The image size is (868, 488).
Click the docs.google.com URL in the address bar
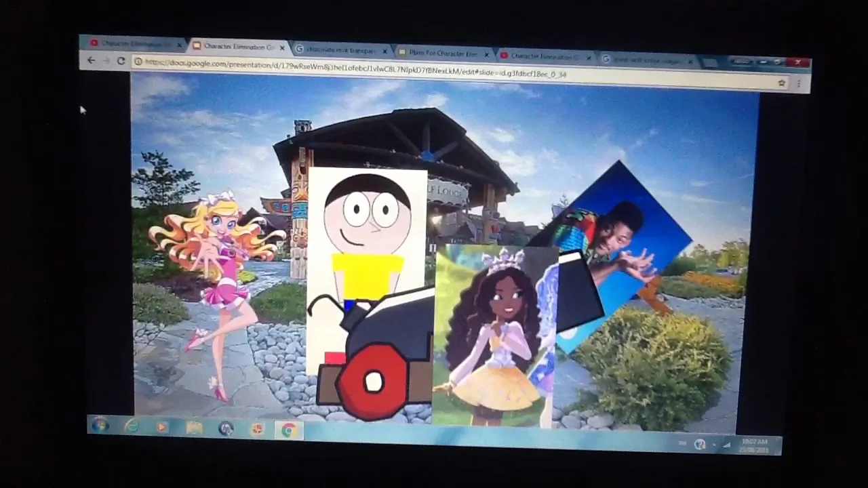pos(355,68)
